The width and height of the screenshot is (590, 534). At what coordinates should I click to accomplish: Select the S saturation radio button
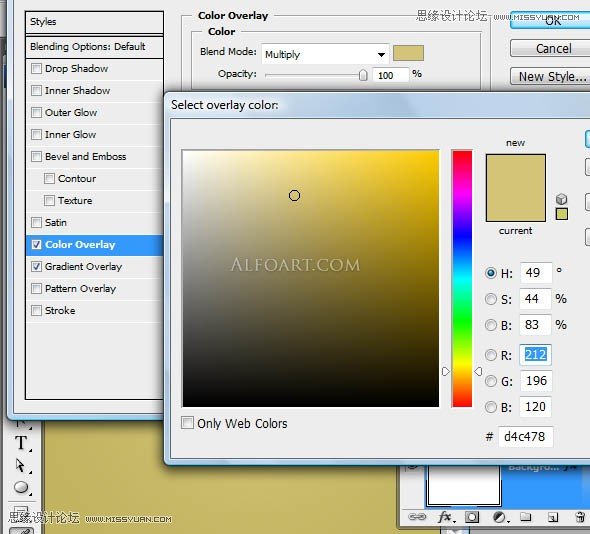pyautogui.click(x=491, y=299)
